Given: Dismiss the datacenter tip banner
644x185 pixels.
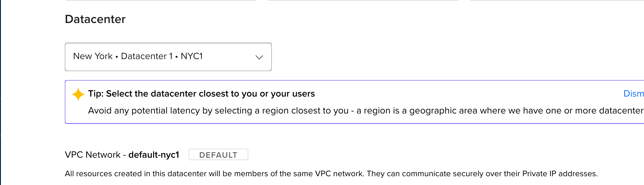Looking at the screenshot, I should coord(633,94).
